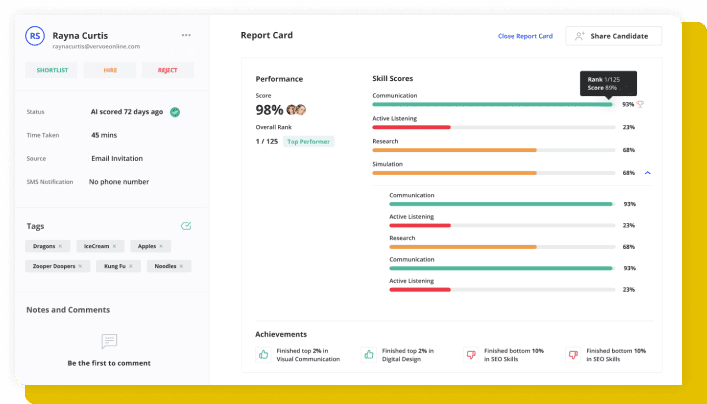Click the scorer avatars beside 98%

click(x=296, y=110)
